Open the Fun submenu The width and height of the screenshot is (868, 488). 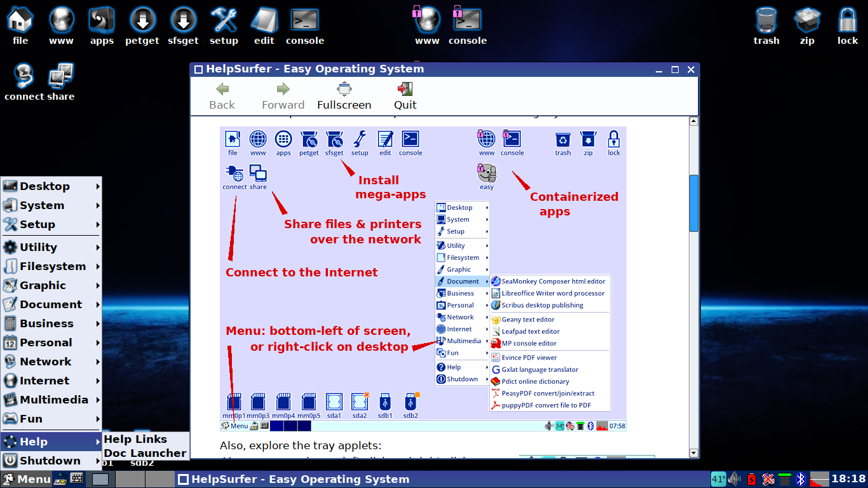tap(51, 419)
